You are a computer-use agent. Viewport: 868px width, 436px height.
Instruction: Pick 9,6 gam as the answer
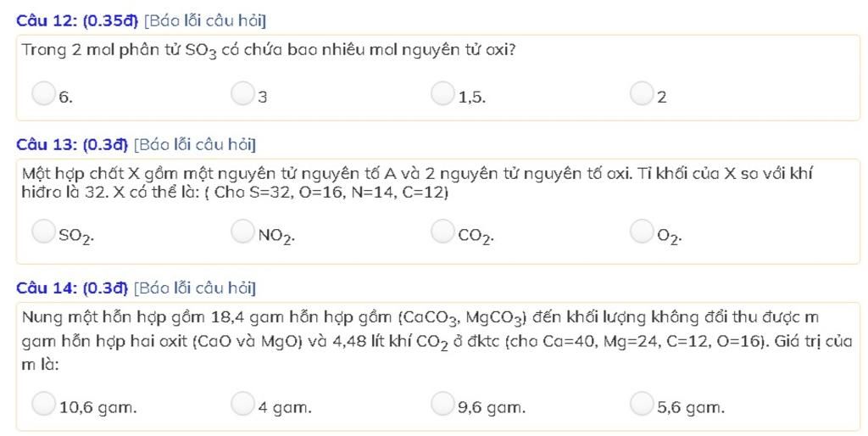pyautogui.click(x=442, y=403)
